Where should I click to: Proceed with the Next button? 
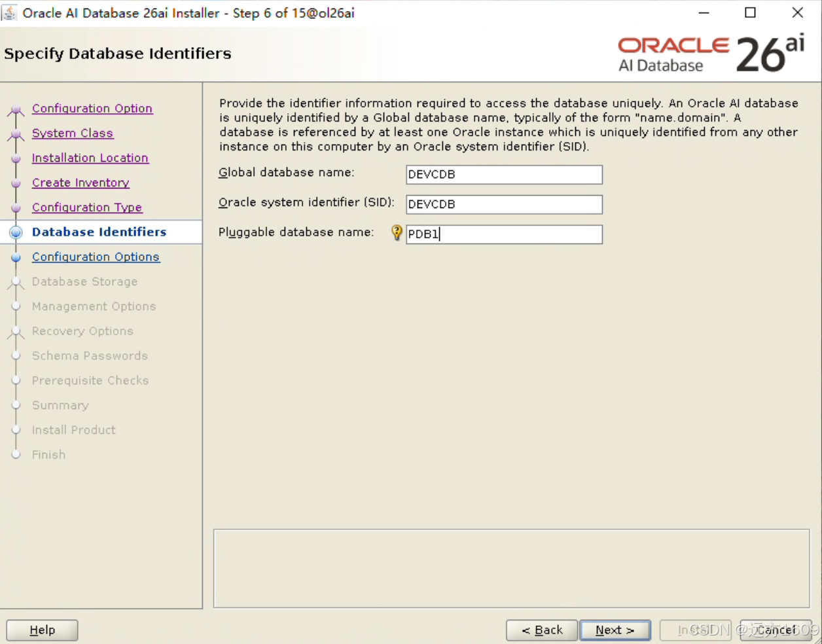(615, 630)
